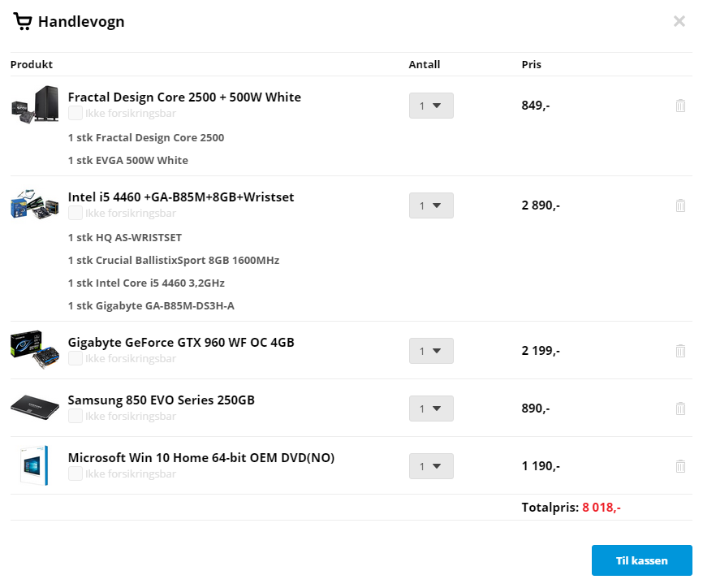Close the Handlevogn dialog with X icon
The image size is (703, 588).
tap(679, 21)
